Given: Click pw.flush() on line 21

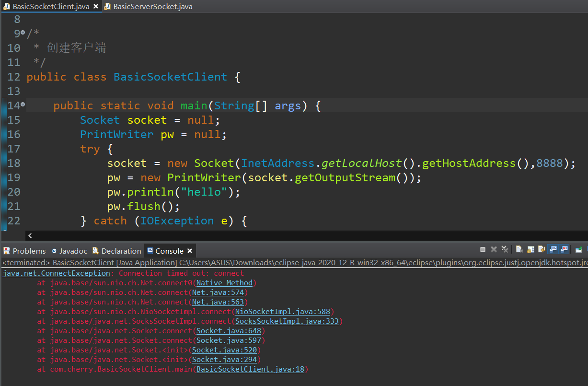Looking at the screenshot, I should pyautogui.click(x=143, y=207).
